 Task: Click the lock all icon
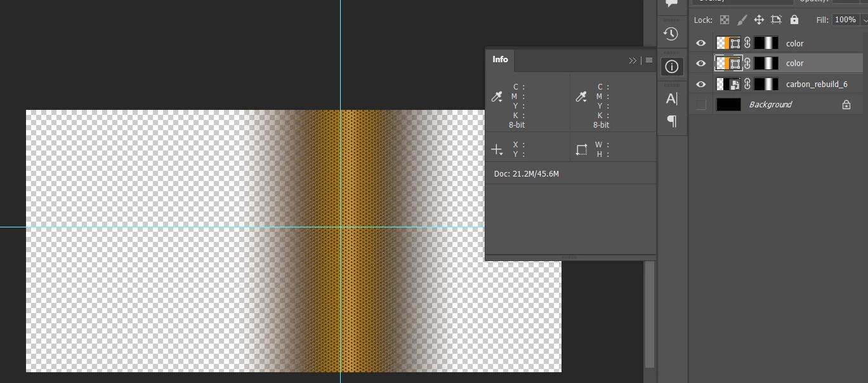794,20
